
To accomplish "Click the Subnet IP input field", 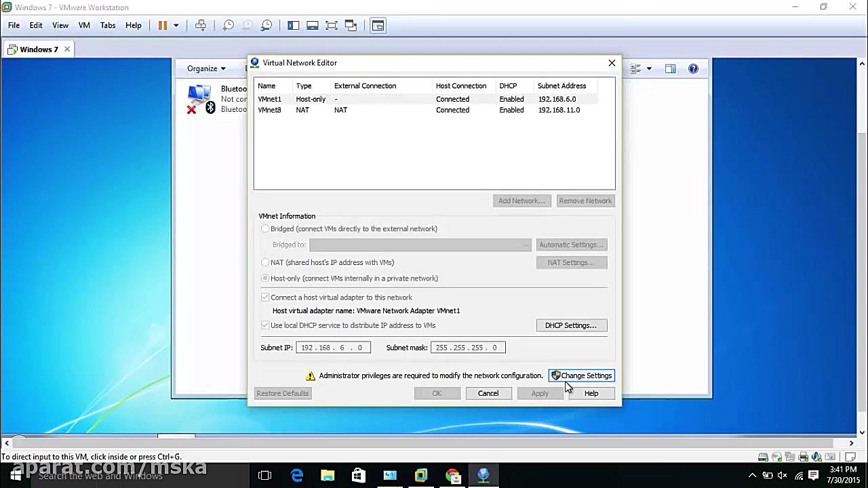I will [x=333, y=348].
